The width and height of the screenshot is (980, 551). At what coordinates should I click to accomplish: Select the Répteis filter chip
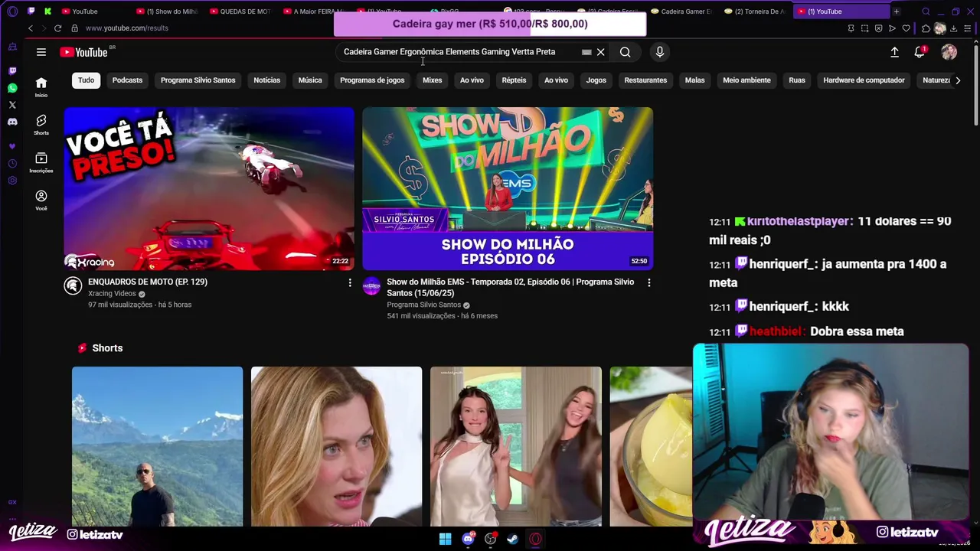[x=514, y=80]
